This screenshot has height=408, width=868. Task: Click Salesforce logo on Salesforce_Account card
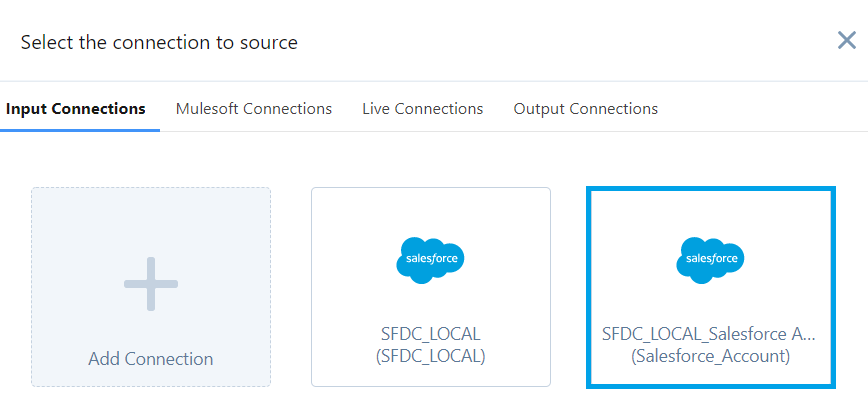(710, 260)
